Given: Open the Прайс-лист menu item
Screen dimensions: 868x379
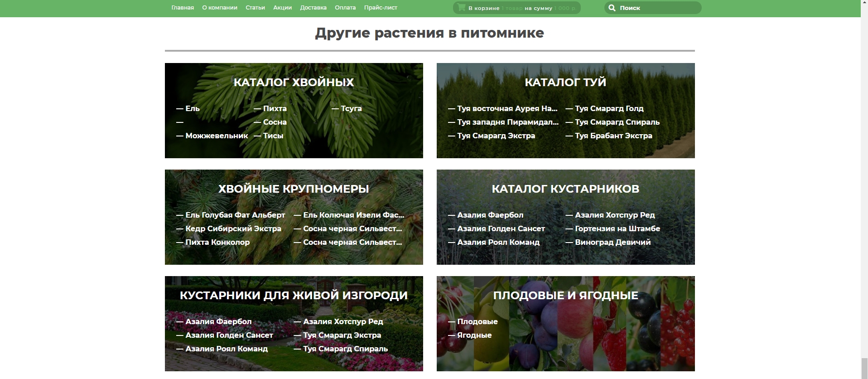Looking at the screenshot, I should pyautogui.click(x=381, y=8).
